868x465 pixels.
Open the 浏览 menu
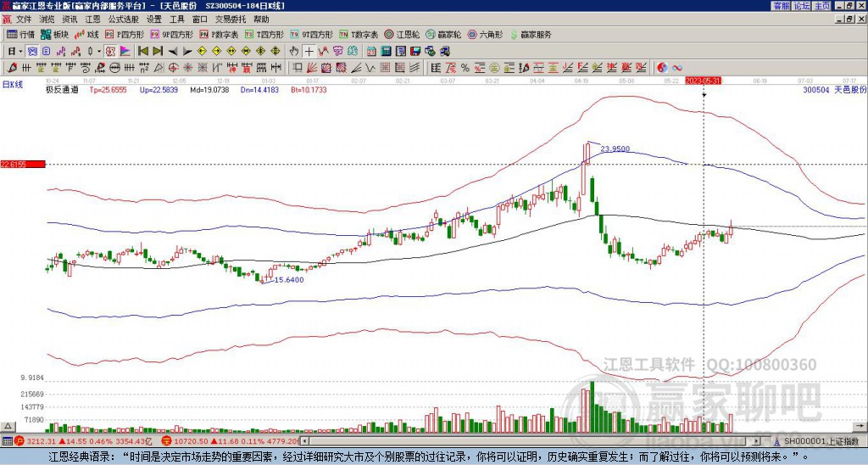[47, 20]
